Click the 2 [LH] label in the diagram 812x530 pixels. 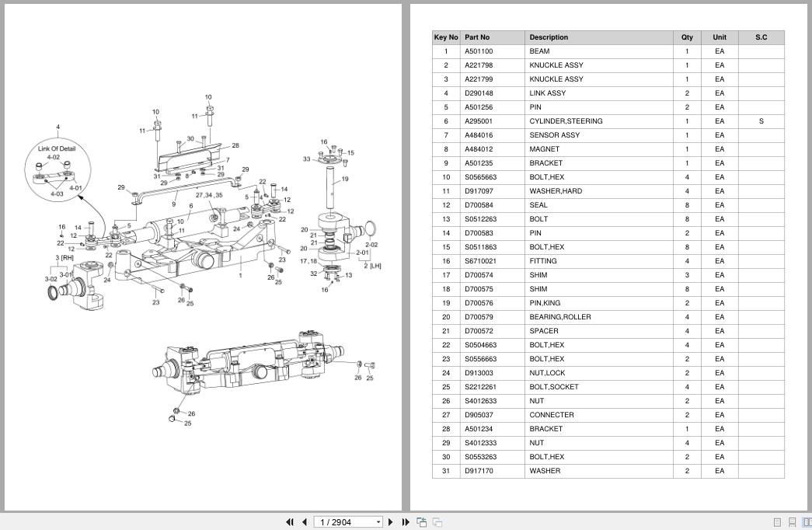(x=372, y=266)
